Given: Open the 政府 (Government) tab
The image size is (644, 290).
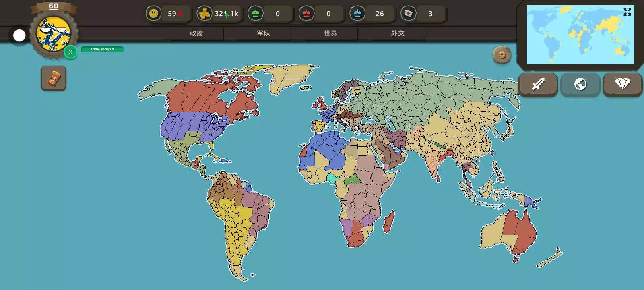Looking at the screenshot, I should tap(196, 33).
